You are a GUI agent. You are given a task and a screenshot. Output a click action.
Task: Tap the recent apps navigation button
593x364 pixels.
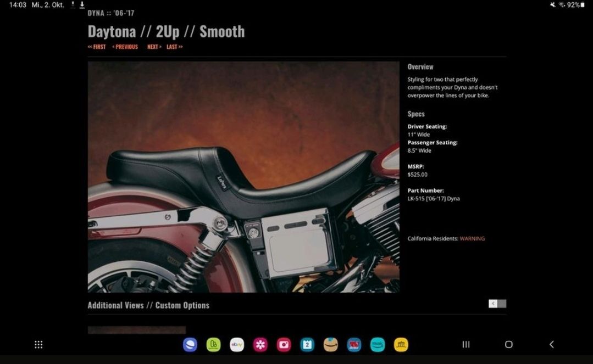click(x=466, y=345)
